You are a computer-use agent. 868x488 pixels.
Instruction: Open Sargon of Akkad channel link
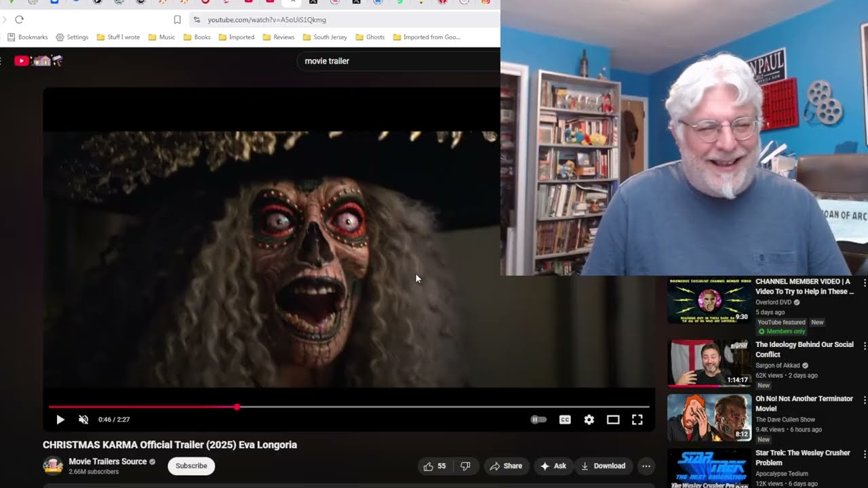click(x=778, y=365)
